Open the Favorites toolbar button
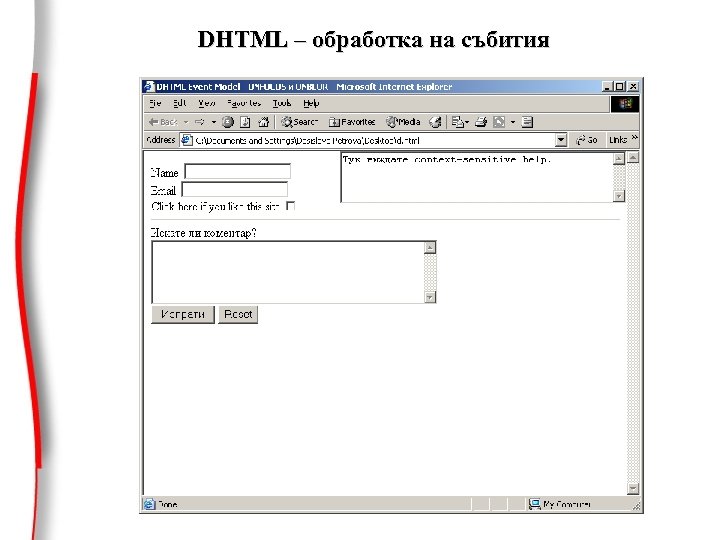This screenshot has width=720, height=540. click(x=352, y=122)
